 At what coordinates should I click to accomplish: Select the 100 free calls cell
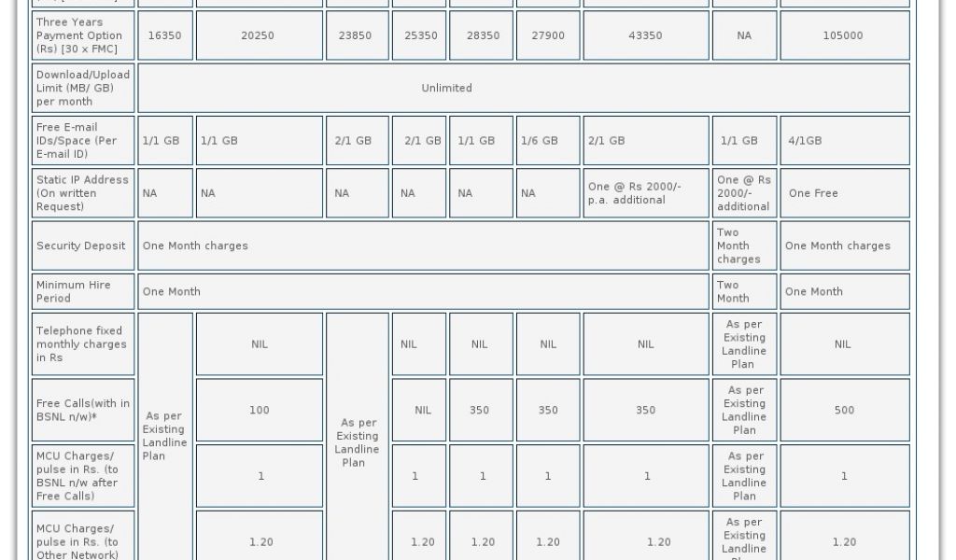pos(260,410)
